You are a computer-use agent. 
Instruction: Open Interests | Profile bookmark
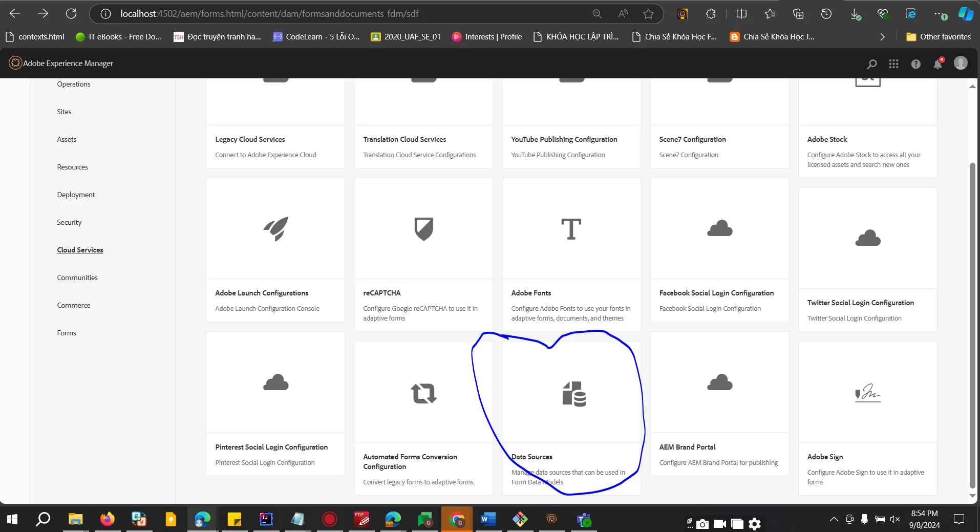click(x=487, y=37)
